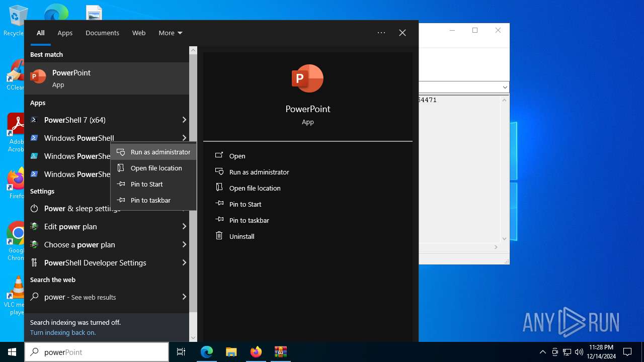Open the notification center icon
The height and width of the screenshot is (362, 644).
(627, 352)
